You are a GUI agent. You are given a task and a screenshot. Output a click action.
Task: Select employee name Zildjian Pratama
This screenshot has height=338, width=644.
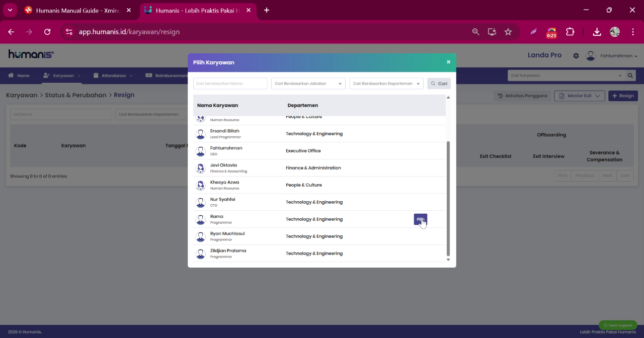pos(228,250)
